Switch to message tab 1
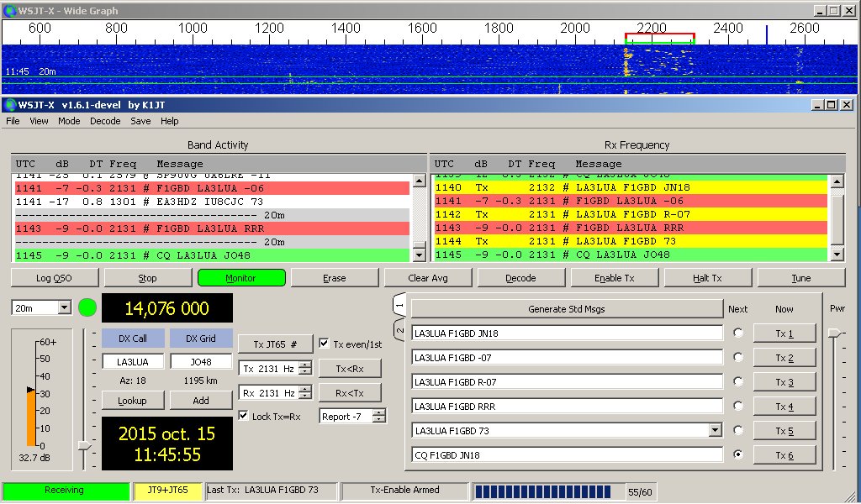The width and height of the screenshot is (861, 504). (399, 305)
